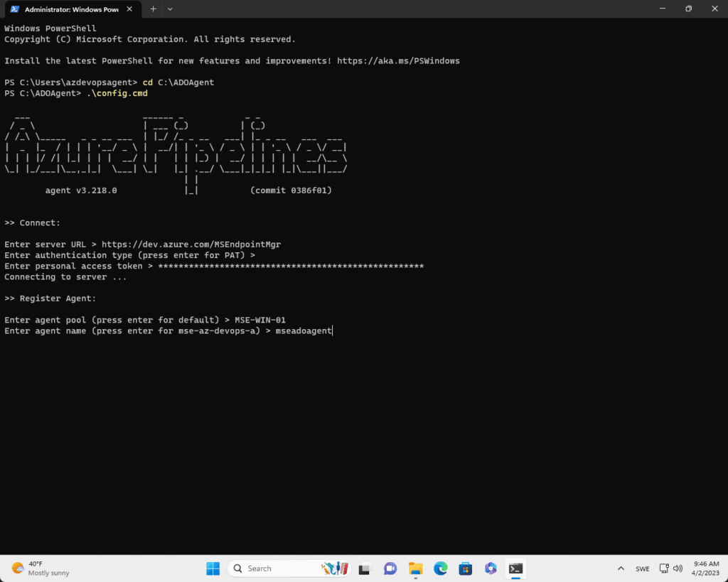The image size is (728, 582).
Task: Switch the SWE input language indicator
Action: [643, 568]
